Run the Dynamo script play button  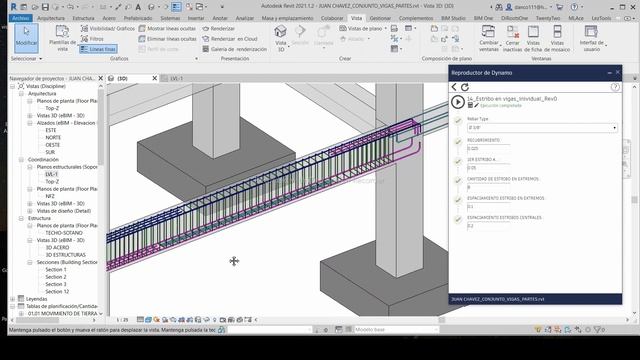tap(458, 102)
